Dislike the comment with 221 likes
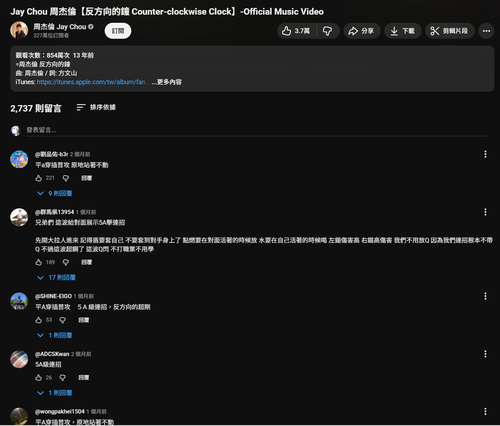Screen dimensions: 500x426 point(66,178)
